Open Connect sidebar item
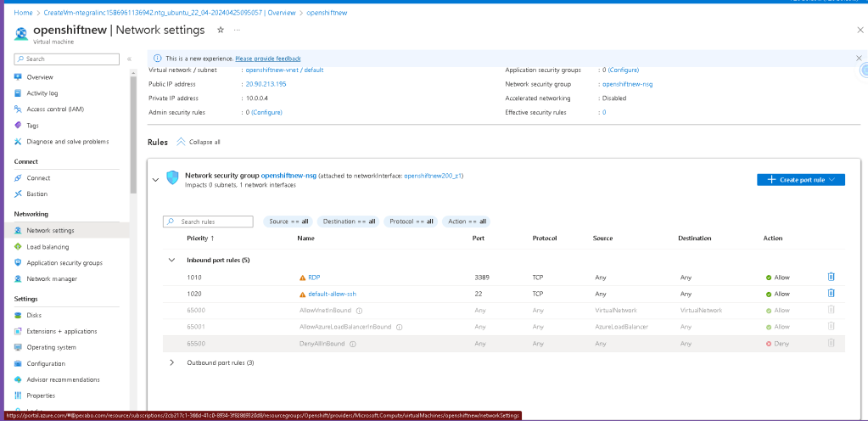 [38, 177]
